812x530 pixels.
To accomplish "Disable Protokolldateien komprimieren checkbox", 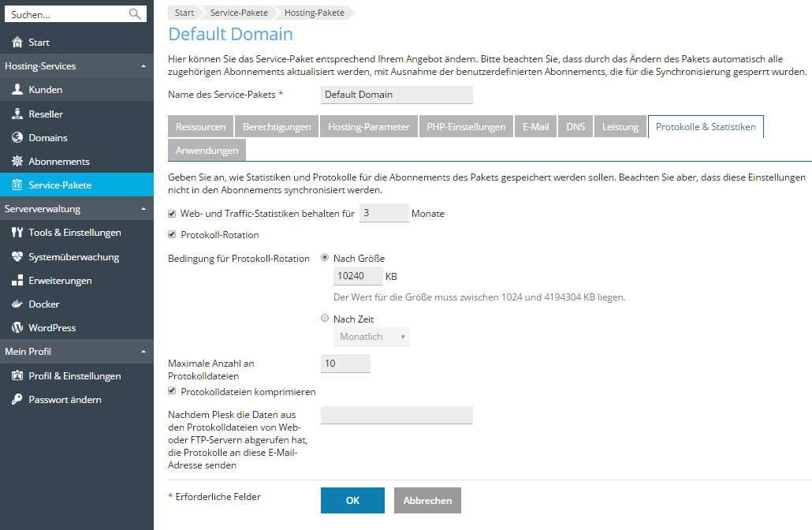I will click(173, 391).
